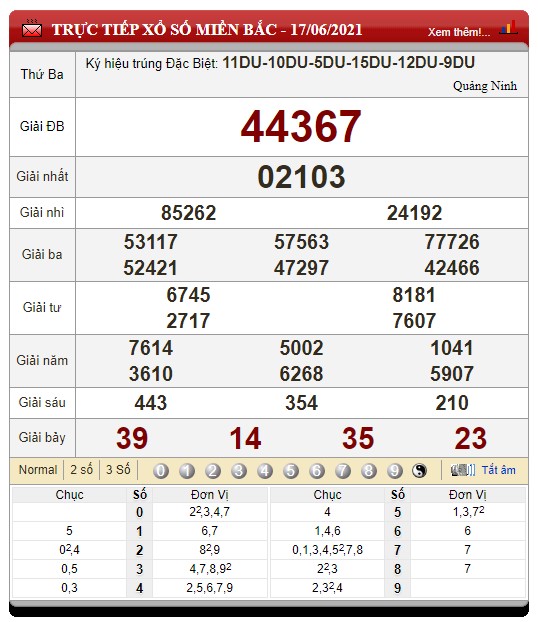Open the bar chart statistics icon
Image resolution: width=538 pixels, height=622 pixels.
coord(509,27)
